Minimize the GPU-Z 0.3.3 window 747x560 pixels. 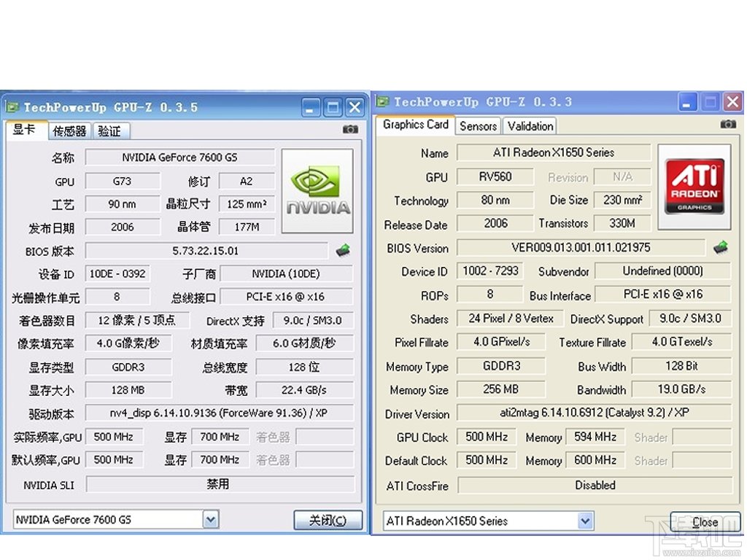tap(687, 102)
